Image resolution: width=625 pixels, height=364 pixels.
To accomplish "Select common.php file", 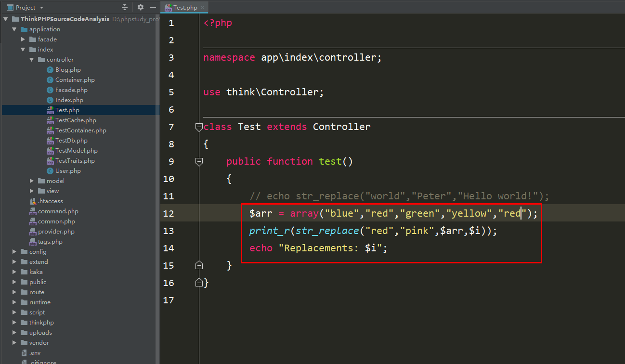I will click(x=56, y=221).
